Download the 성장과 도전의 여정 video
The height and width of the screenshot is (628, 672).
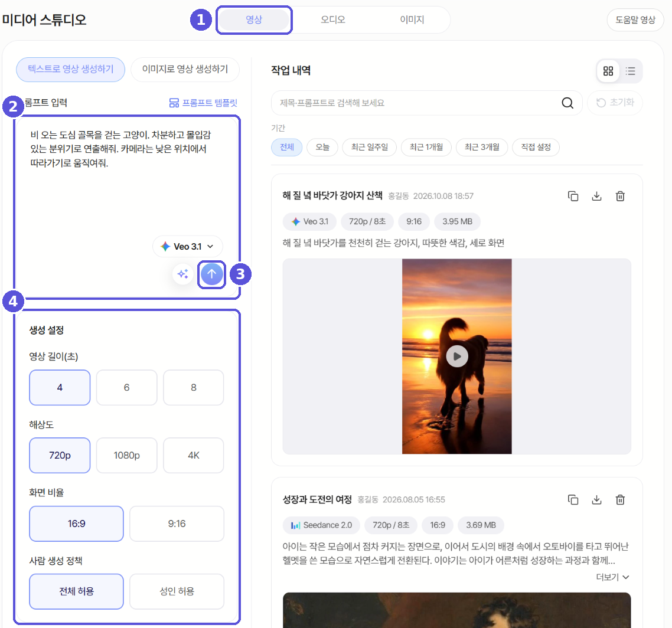[596, 499]
